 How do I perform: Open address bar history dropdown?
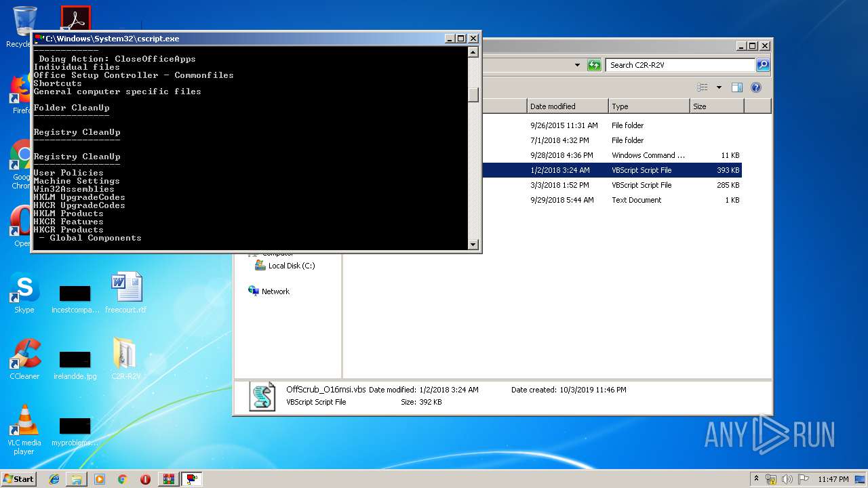tap(577, 65)
